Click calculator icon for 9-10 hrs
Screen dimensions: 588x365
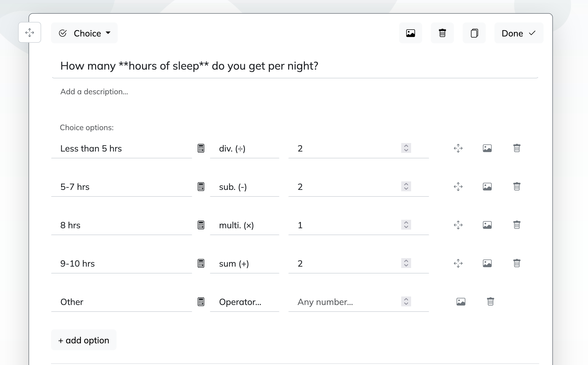(x=201, y=263)
